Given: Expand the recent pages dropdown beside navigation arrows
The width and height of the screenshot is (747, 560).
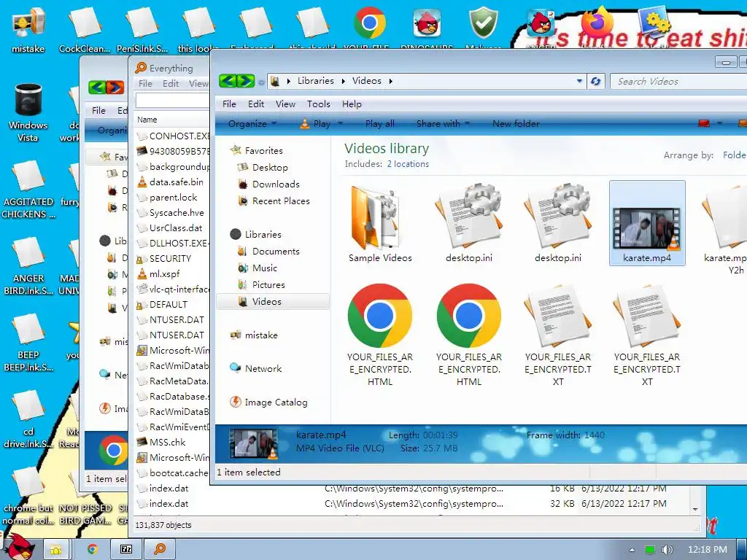Looking at the screenshot, I should (261, 82).
